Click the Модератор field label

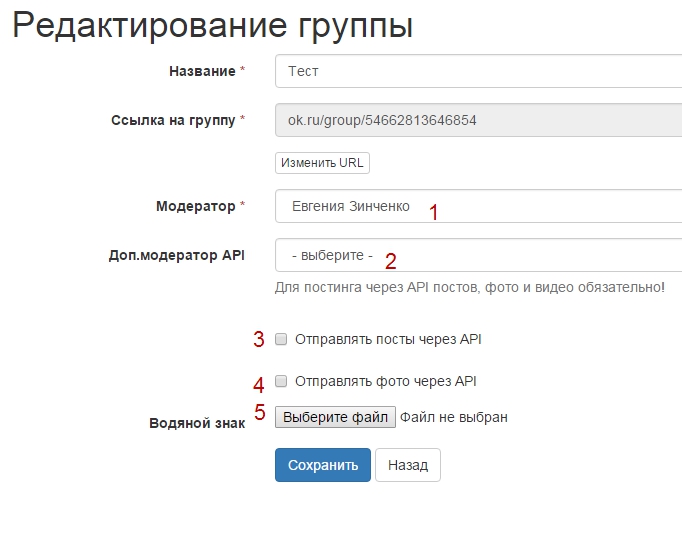click(x=195, y=206)
